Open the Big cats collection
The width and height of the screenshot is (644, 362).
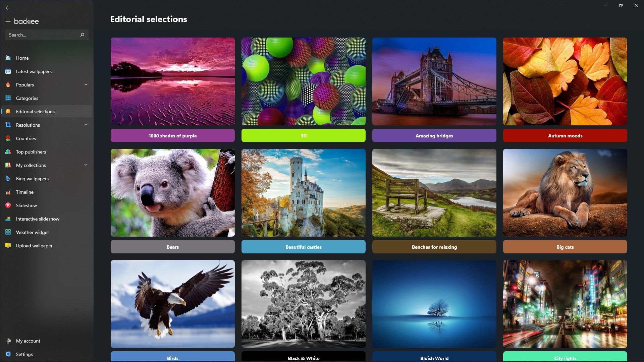565,247
